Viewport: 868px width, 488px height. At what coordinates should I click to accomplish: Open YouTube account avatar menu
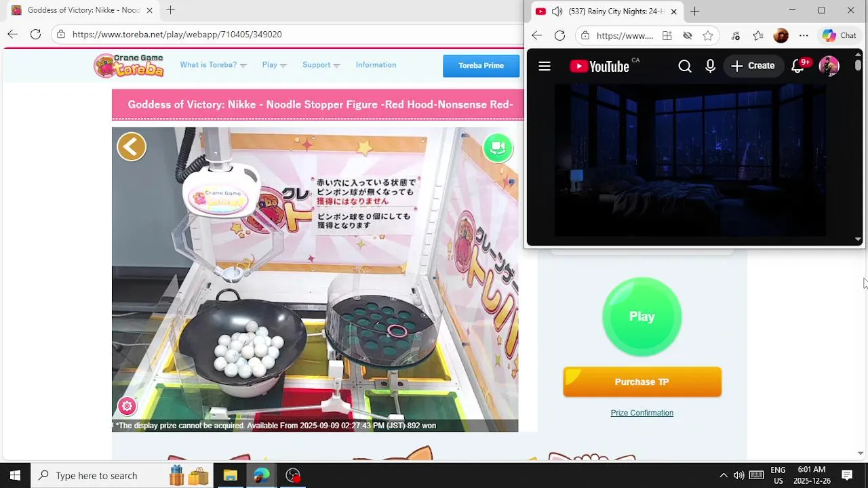point(829,66)
